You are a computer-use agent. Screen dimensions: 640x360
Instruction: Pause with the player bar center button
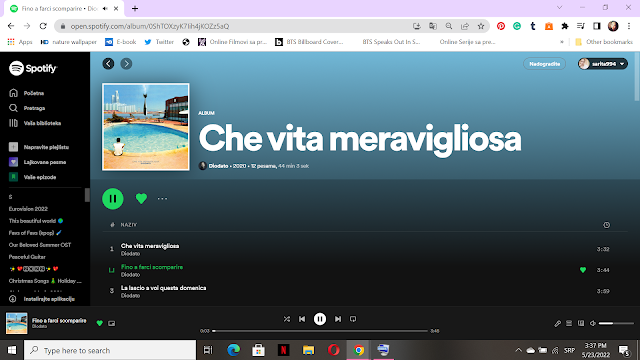tap(320, 319)
